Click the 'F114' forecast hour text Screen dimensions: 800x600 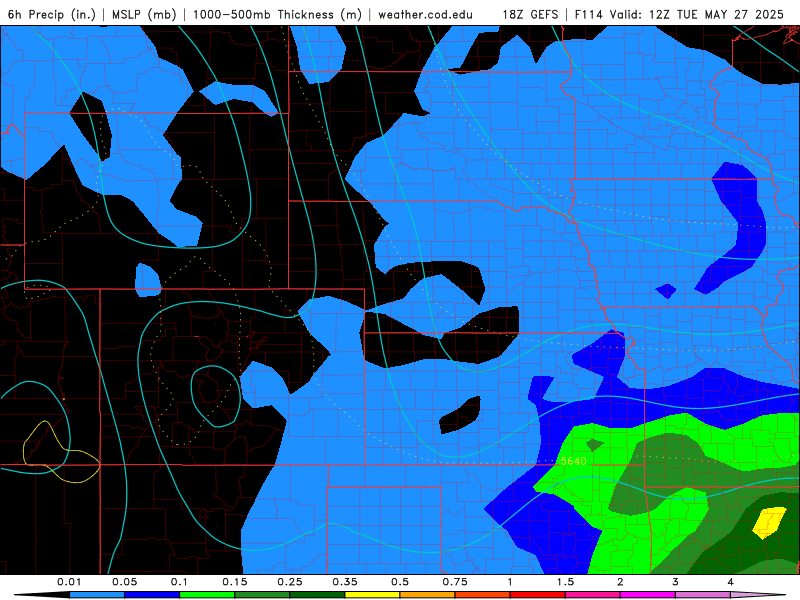pos(589,14)
